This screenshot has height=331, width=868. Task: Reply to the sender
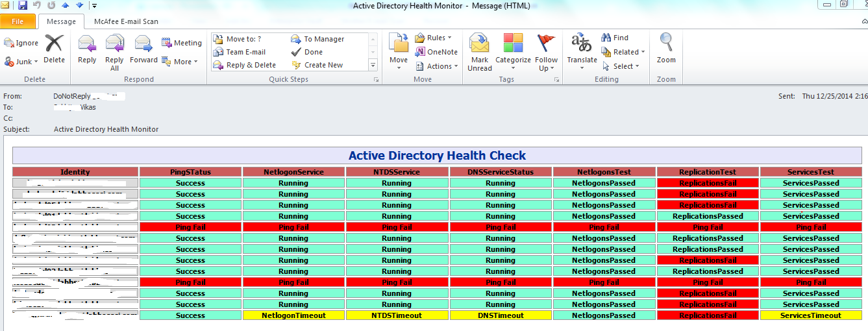click(87, 49)
